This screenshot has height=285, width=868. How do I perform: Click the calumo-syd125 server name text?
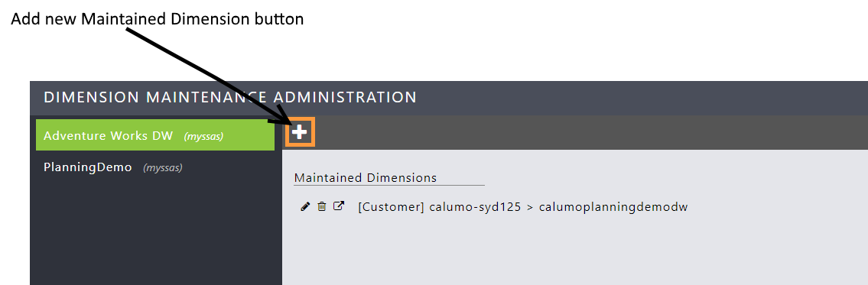pyautogui.click(x=475, y=207)
